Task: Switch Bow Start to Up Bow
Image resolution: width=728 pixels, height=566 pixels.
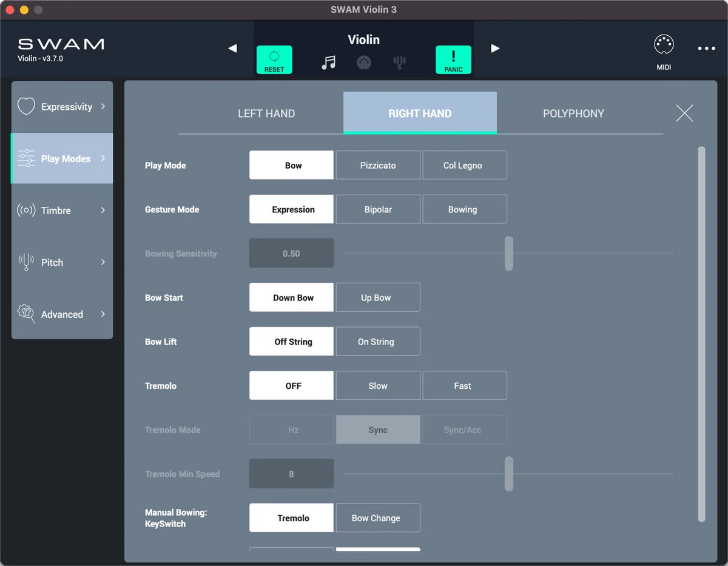Action: click(378, 297)
